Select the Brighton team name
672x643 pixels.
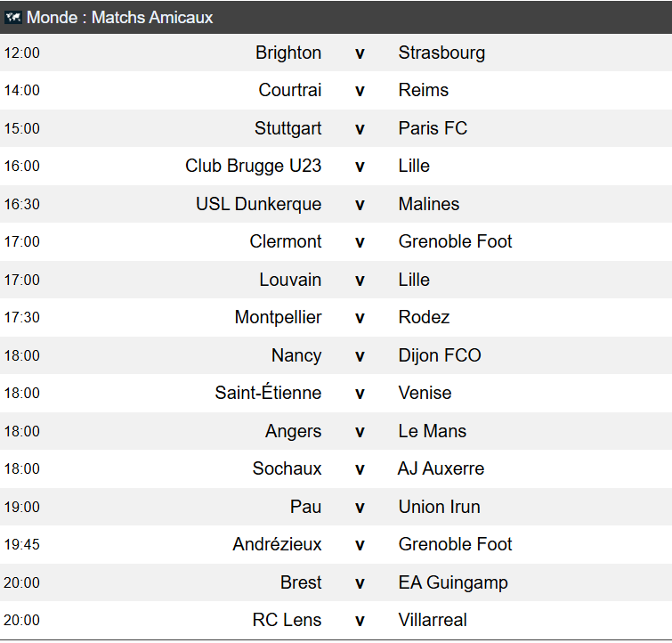288,53
